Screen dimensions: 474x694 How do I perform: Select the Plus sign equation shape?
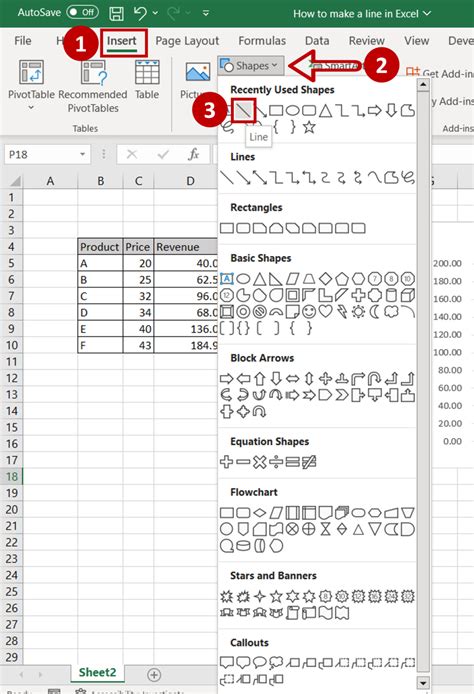(x=227, y=462)
